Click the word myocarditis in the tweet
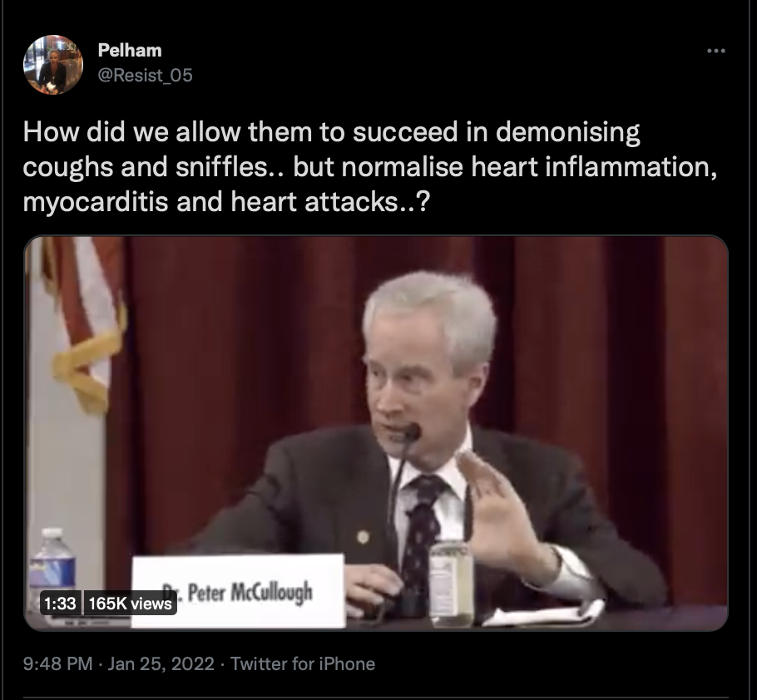This screenshot has width=757, height=700. pyautogui.click(x=96, y=202)
